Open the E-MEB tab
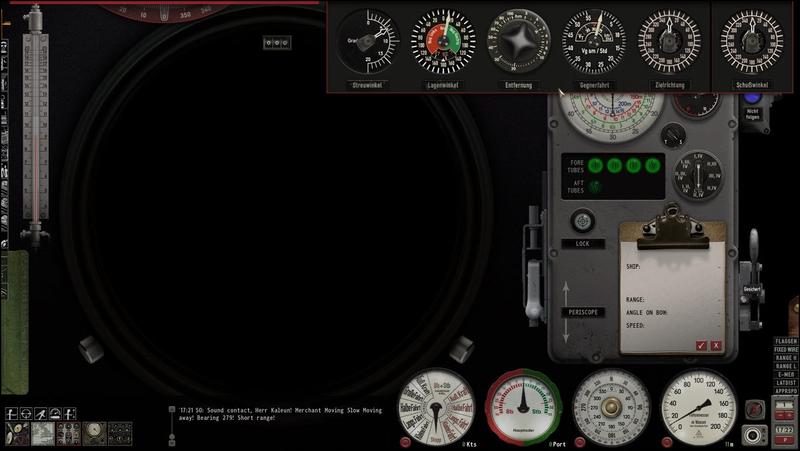The width and height of the screenshot is (800, 451). coord(786,374)
